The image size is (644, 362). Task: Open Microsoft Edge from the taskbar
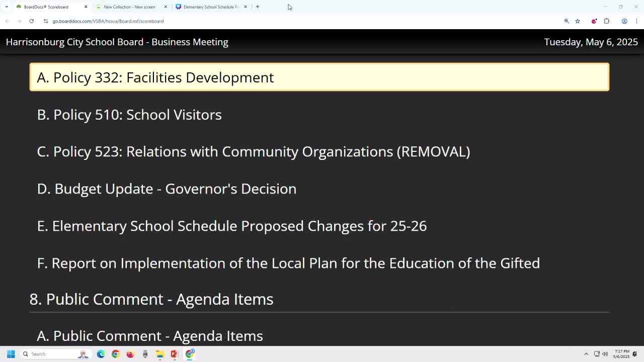tap(101, 354)
